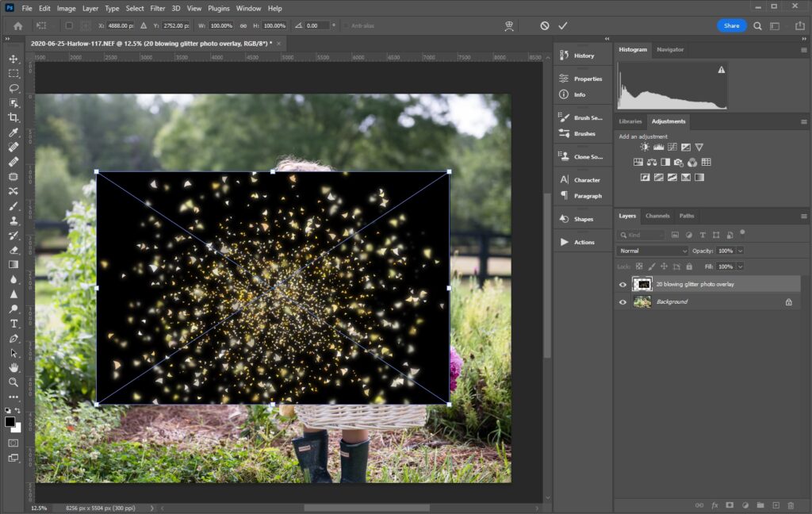Image resolution: width=812 pixels, height=514 pixels.
Task: Click the foreground color swatch
Action: (10, 422)
